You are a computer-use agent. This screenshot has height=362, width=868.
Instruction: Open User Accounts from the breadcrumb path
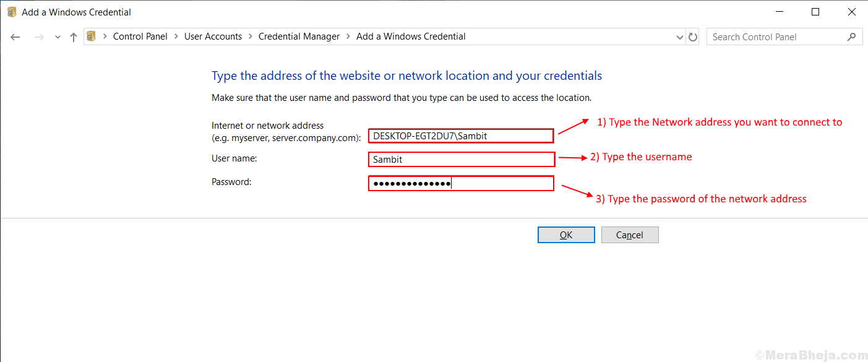pos(213,37)
